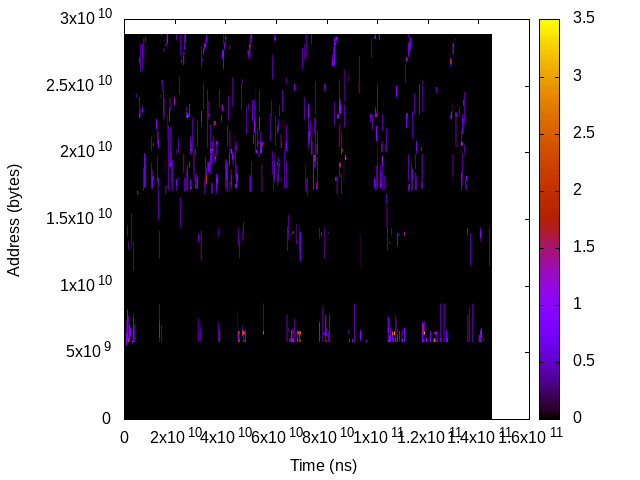The height and width of the screenshot is (480, 640).
Task: Pick the black bottom of the colorbar
Action: 549,412
